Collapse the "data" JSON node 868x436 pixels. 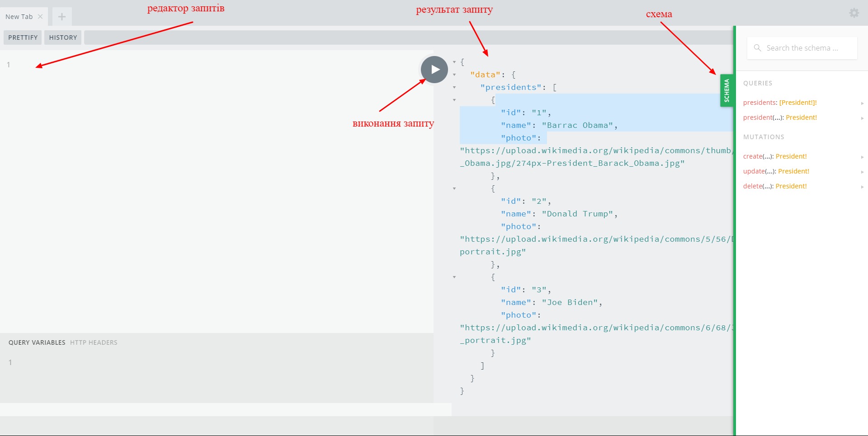[454, 75]
